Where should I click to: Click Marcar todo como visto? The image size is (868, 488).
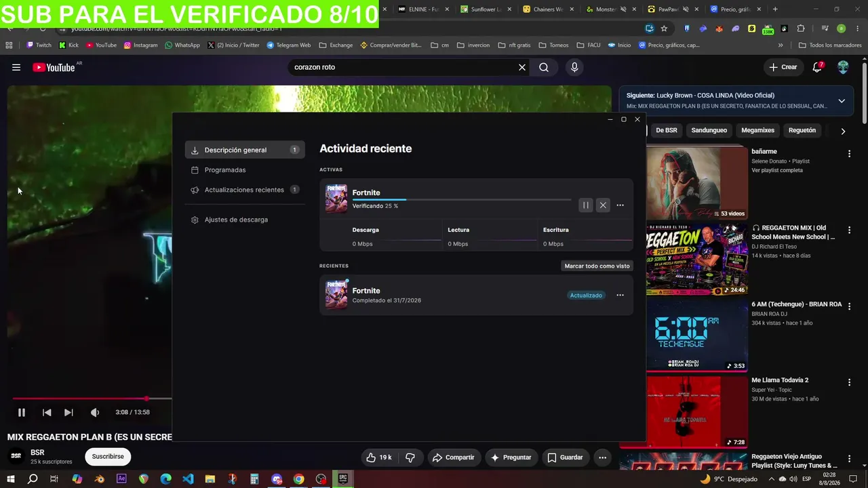point(597,266)
